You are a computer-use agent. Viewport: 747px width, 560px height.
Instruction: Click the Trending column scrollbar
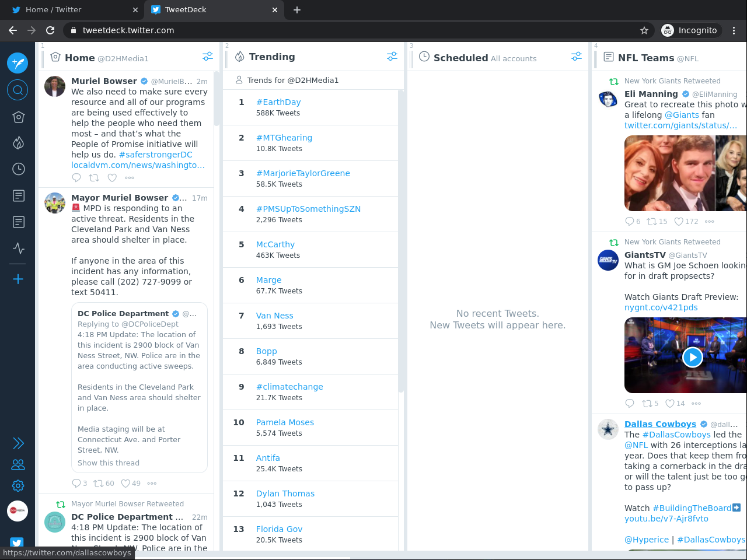coord(401,241)
